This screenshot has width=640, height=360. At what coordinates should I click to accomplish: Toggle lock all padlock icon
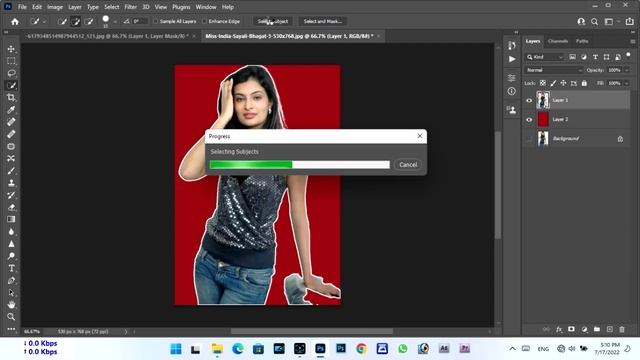pos(584,83)
